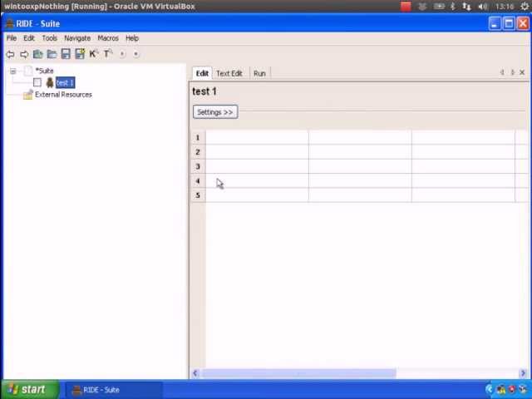
Task: Select the *Suite tree item
Action: coord(44,71)
